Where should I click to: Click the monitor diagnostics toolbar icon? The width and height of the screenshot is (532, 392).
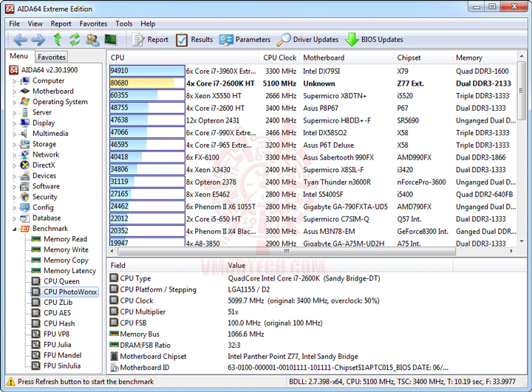click(x=111, y=40)
